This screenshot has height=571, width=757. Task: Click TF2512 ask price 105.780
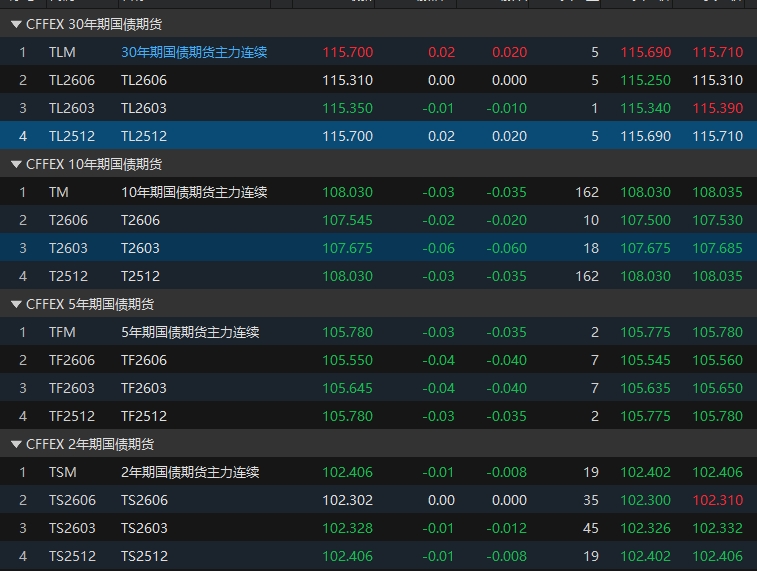(x=718, y=416)
